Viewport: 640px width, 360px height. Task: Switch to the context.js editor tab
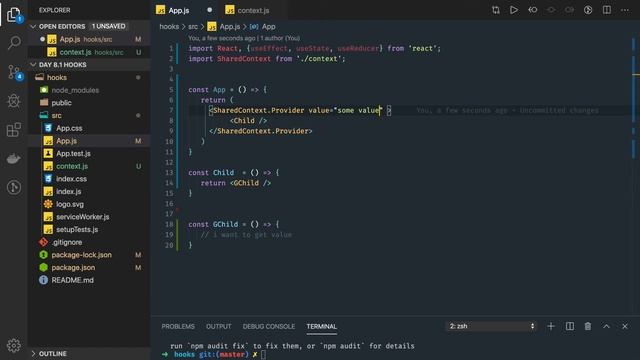[x=253, y=10]
